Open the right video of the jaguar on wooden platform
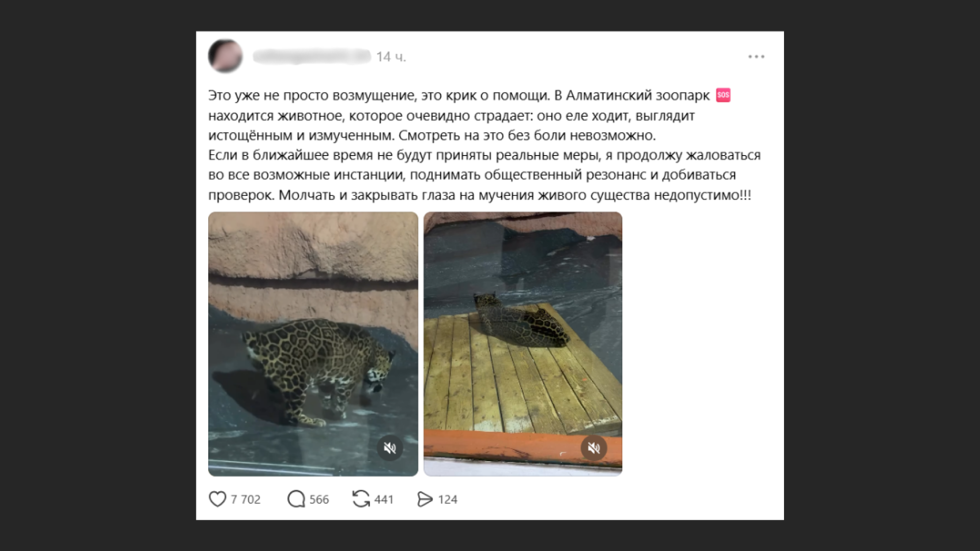980x551 pixels. click(x=523, y=344)
